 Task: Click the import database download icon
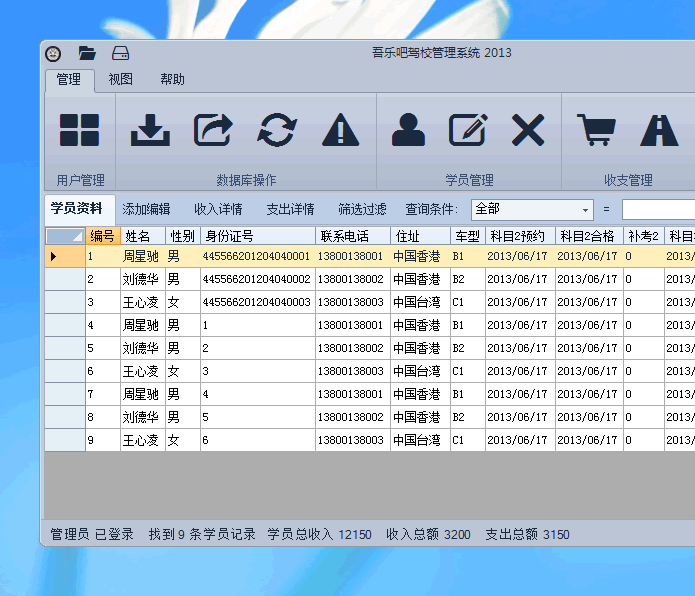(150, 130)
